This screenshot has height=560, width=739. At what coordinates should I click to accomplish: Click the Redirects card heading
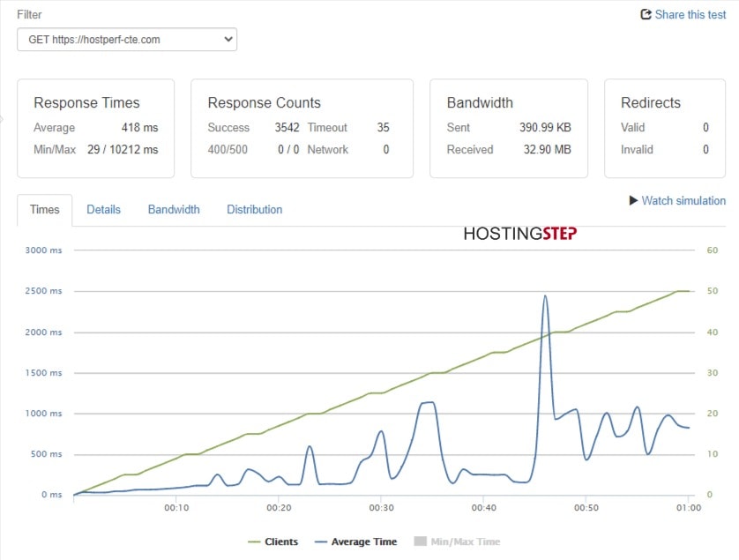pos(651,103)
